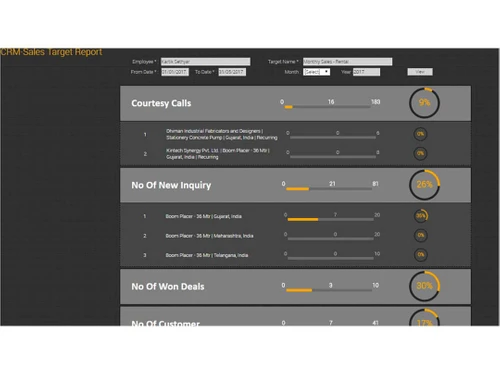
Task: Click the View button
Action: coord(420,72)
